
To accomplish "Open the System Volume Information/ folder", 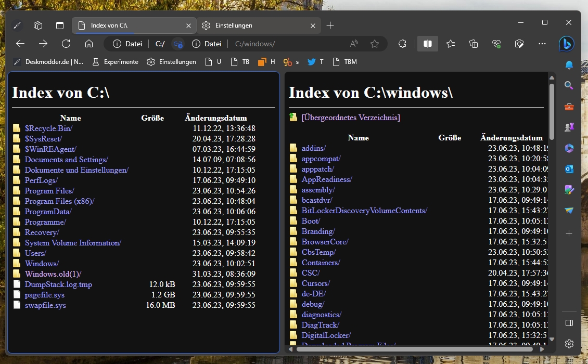I will point(73,243).
